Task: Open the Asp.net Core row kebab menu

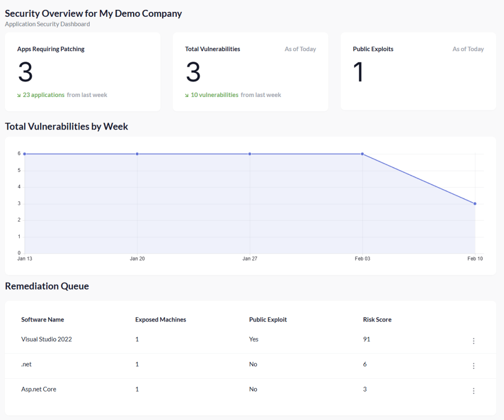Action: (473, 391)
